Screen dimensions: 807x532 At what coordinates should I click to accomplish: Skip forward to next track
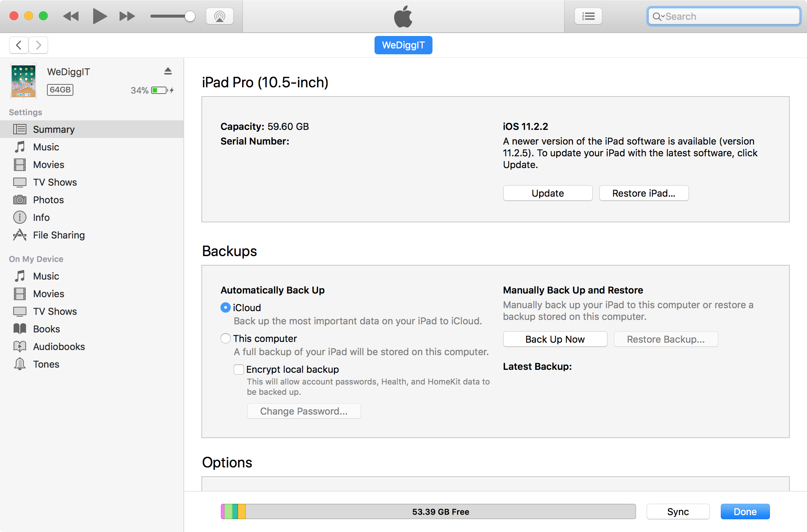pyautogui.click(x=127, y=17)
